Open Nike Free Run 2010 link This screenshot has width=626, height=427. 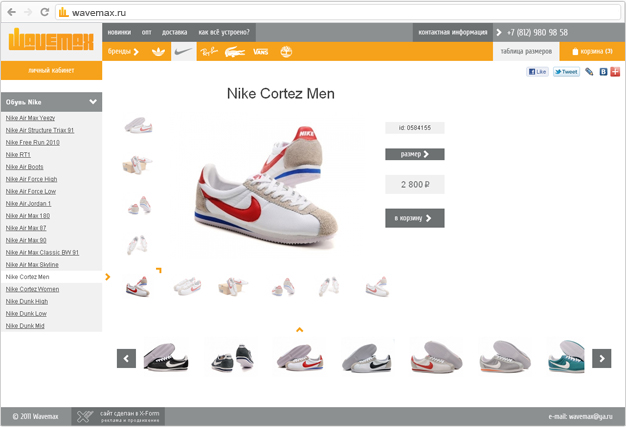click(x=33, y=142)
